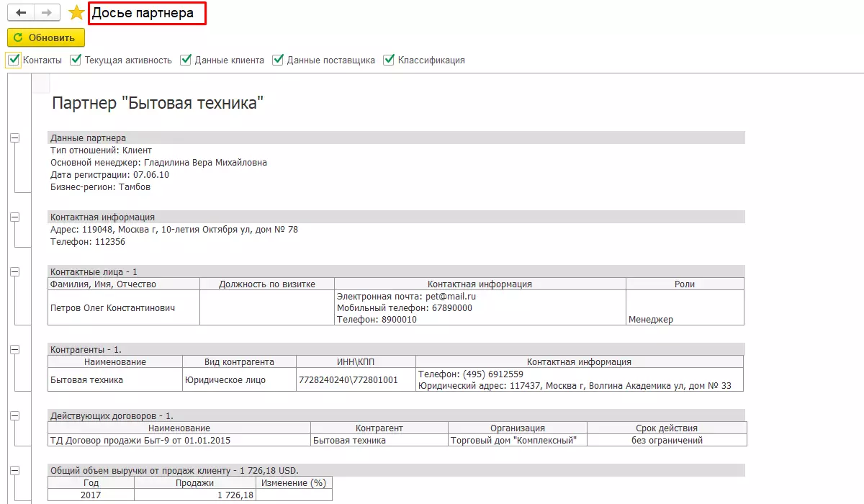
Task: Click the Менеджер role cell
Action: point(685,308)
